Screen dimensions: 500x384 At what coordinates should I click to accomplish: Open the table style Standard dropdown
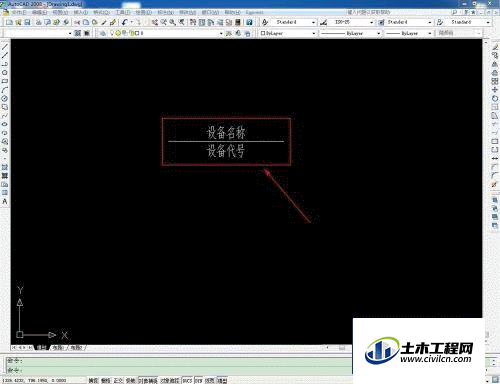(430, 22)
